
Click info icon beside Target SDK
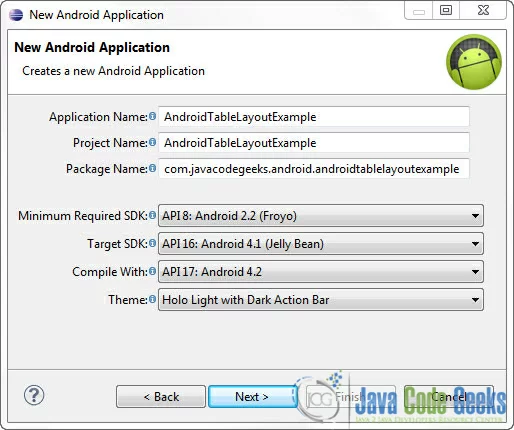point(152,243)
